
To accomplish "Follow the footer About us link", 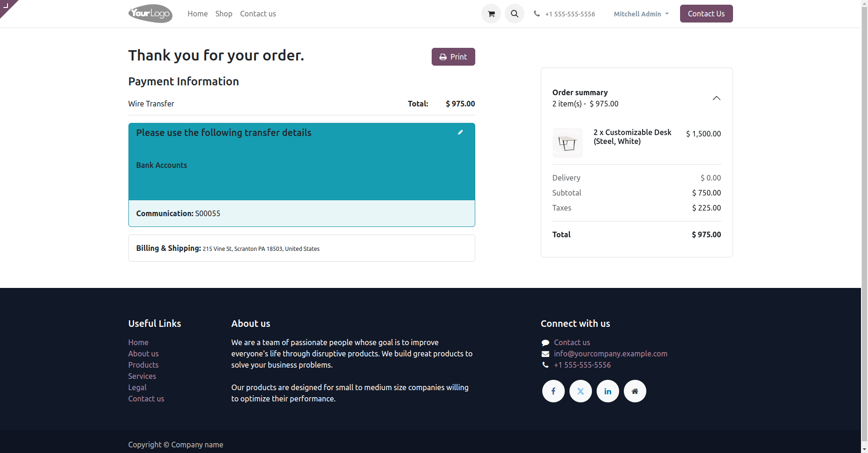I will [x=143, y=354].
